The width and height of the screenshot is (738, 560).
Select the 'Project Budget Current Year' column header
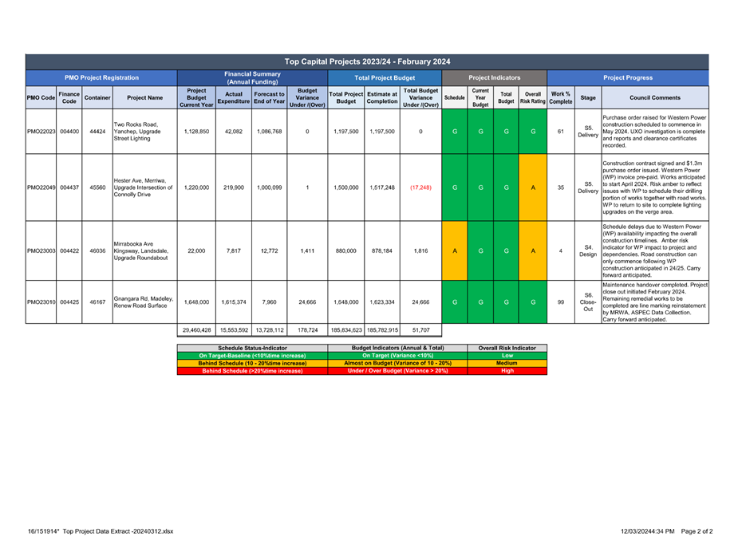pyautogui.click(x=196, y=98)
